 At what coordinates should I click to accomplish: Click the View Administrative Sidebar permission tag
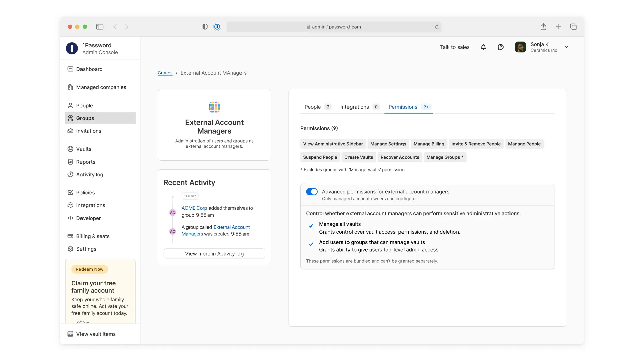coord(333,144)
